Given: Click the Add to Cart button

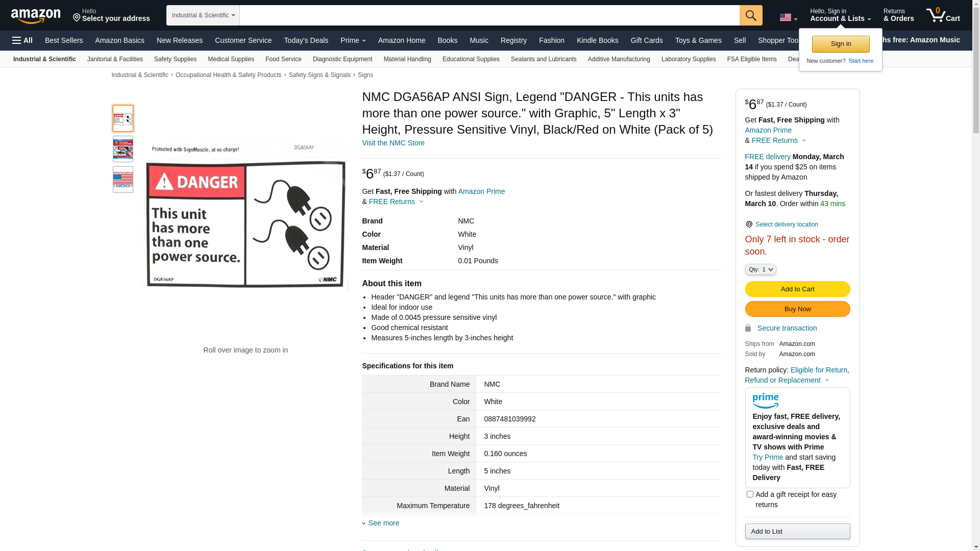Looking at the screenshot, I should (x=797, y=289).
